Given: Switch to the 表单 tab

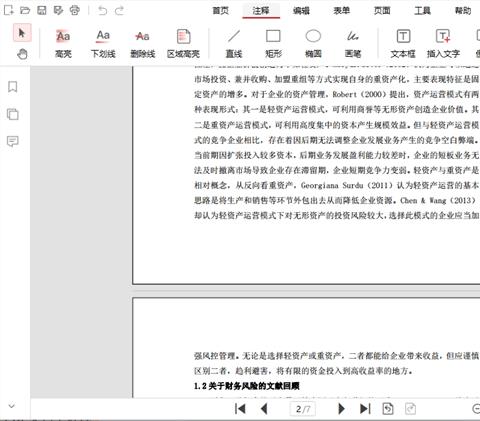Looking at the screenshot, I should coord(342,11).
